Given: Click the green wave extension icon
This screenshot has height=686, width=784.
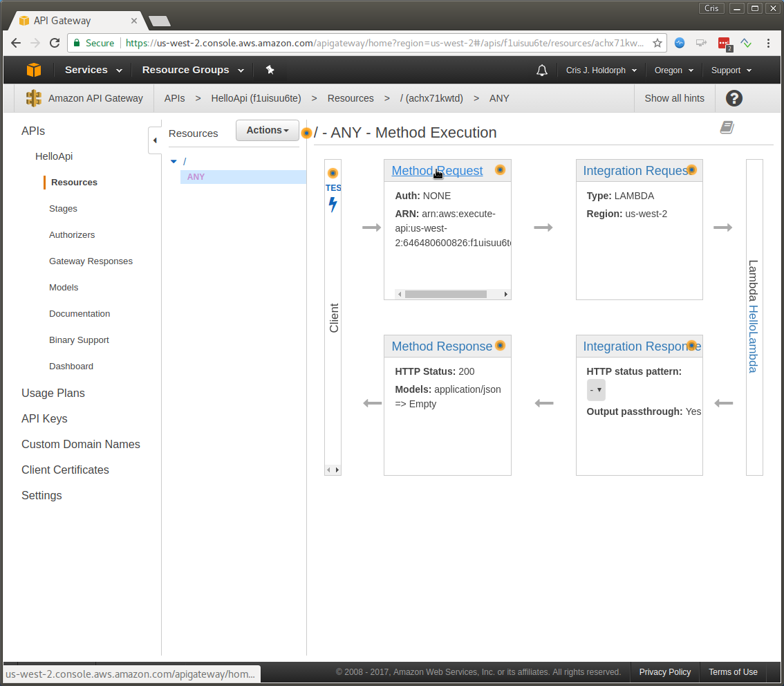Looking at the screenshot, I should pyautogui.click(x=746, y=43).
